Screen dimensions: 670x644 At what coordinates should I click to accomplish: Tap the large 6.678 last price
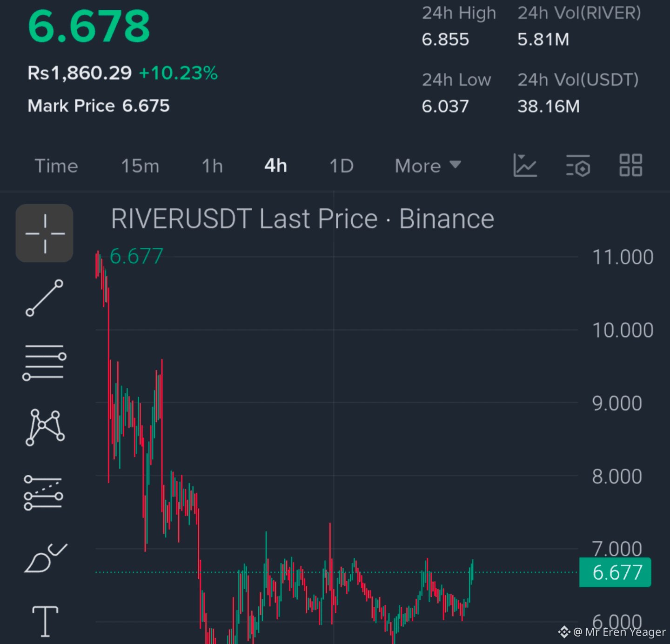(x=89, y=26)
